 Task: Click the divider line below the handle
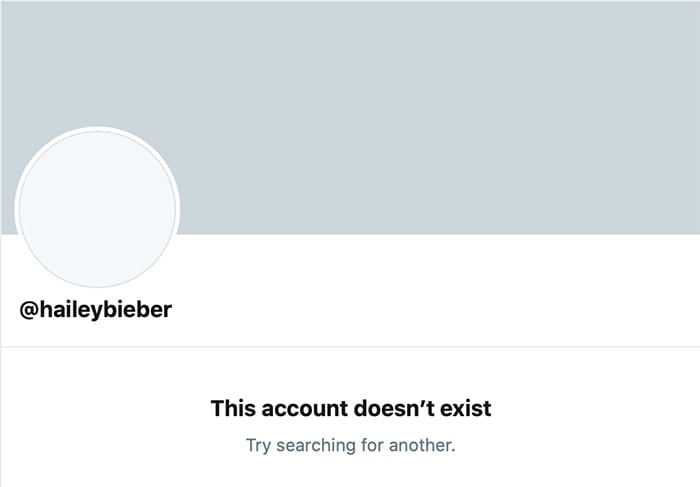[x=350, y=347]
